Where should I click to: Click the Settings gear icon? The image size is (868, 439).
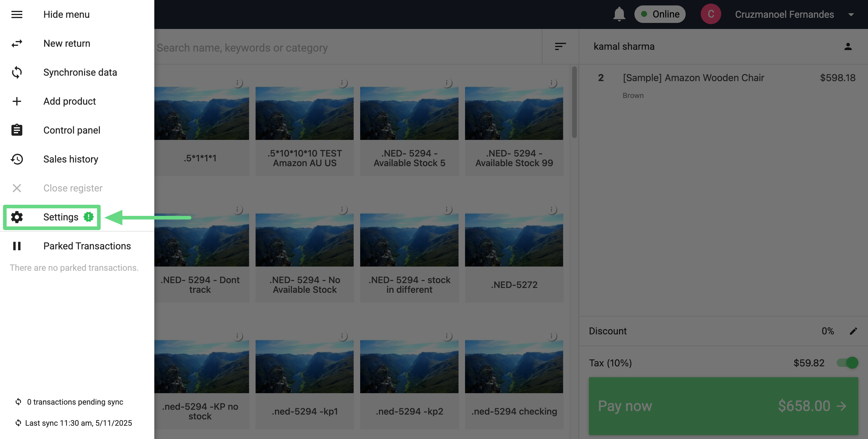click(17, 217)
